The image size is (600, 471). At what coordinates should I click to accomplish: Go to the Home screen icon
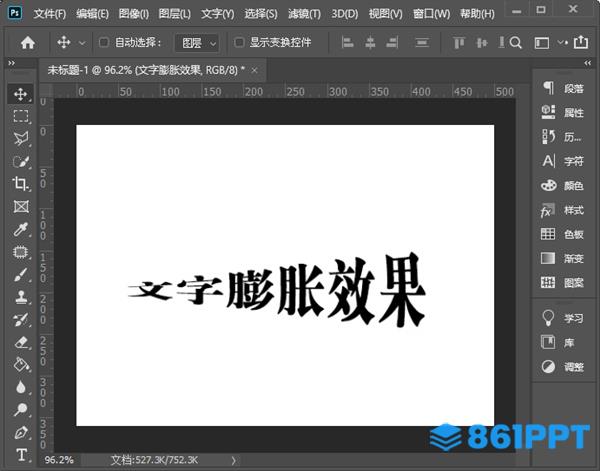tap(28, 42)
